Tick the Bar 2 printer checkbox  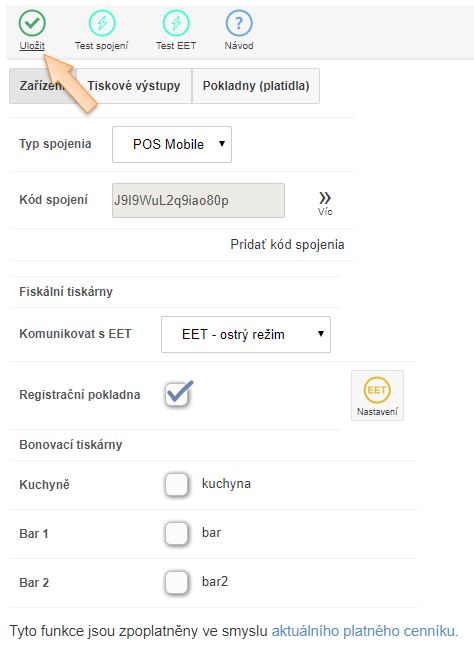point(177,582)
